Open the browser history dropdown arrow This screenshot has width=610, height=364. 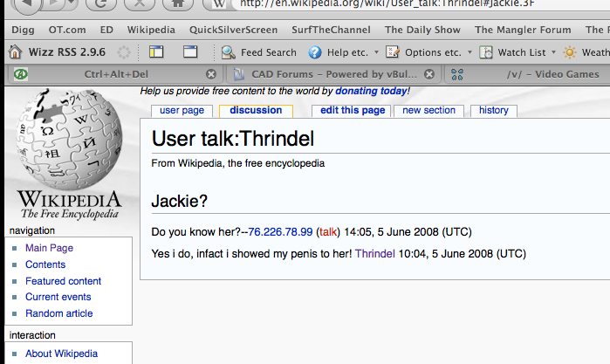(71, 3)
